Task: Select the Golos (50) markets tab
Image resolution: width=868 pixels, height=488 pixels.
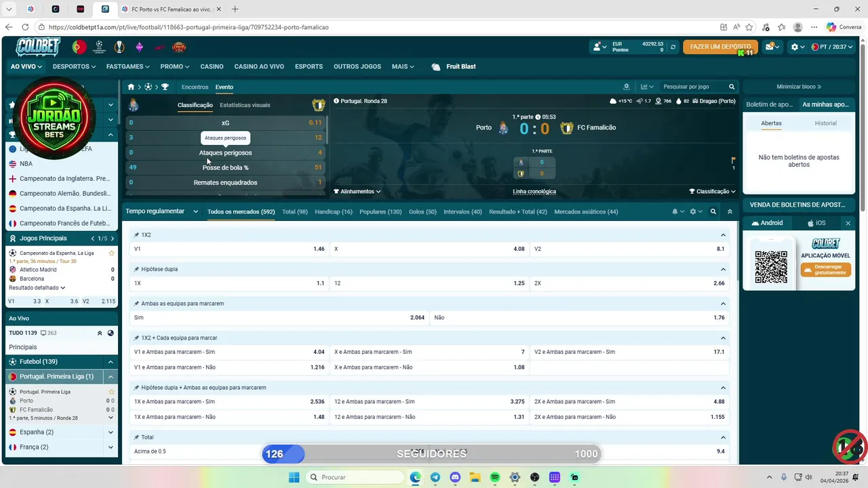Action: tap(422, 211)
